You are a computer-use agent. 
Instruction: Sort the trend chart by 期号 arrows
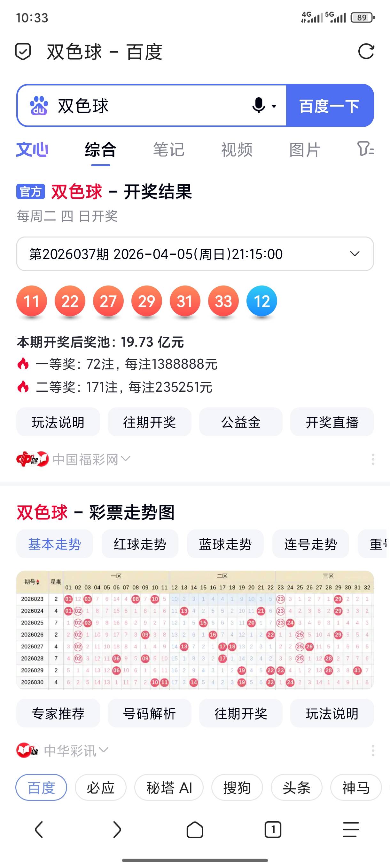(x=38, y=582)
